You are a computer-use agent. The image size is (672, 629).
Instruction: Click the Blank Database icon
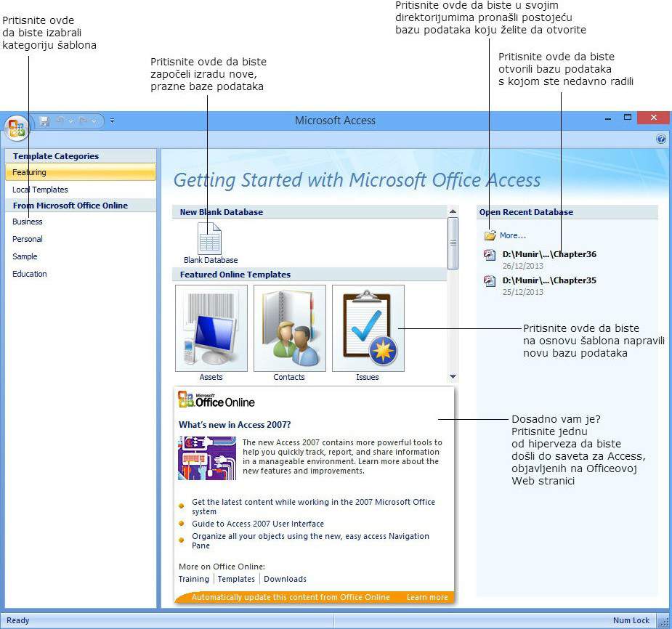209,239
